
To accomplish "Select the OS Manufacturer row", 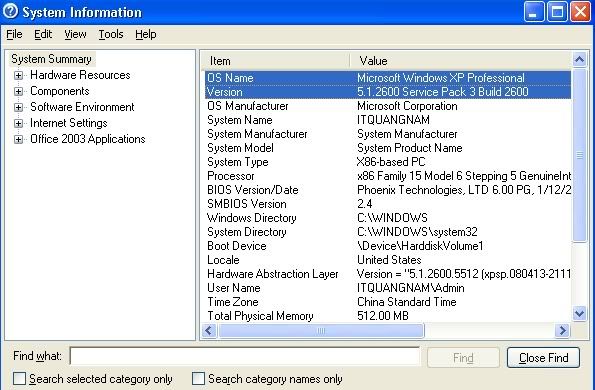I will [388, 106].
